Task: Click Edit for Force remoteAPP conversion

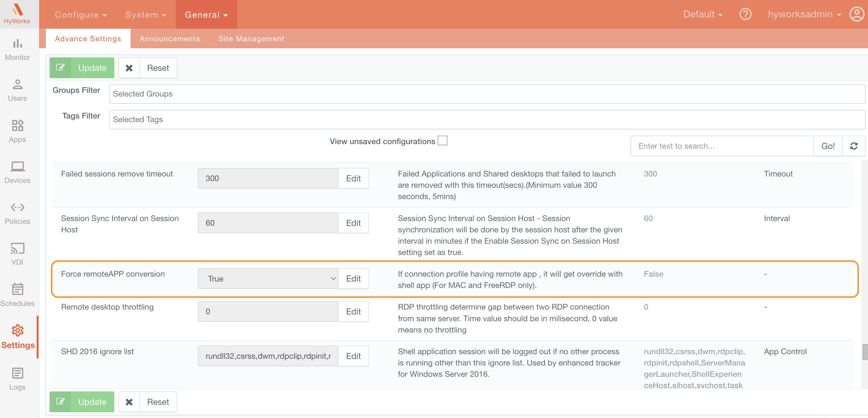Action: click(354, 279)
